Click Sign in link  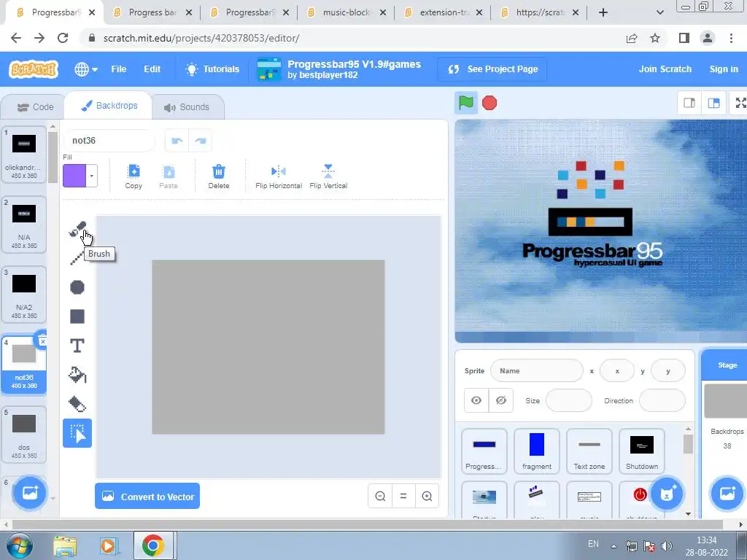tap(724, 69)
